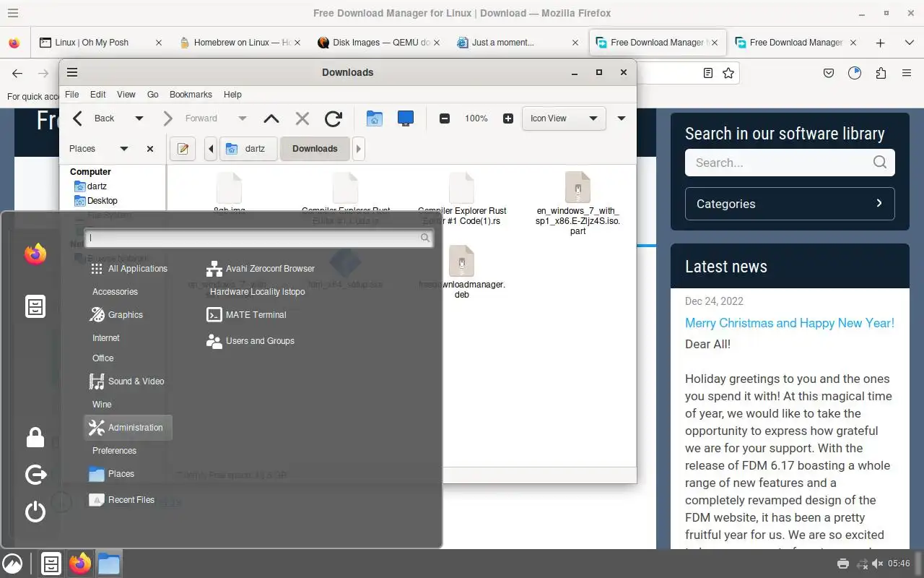Viewport: 924px width, 578px height.
Task: Select Administration category
Action: (x=128, y=428)
